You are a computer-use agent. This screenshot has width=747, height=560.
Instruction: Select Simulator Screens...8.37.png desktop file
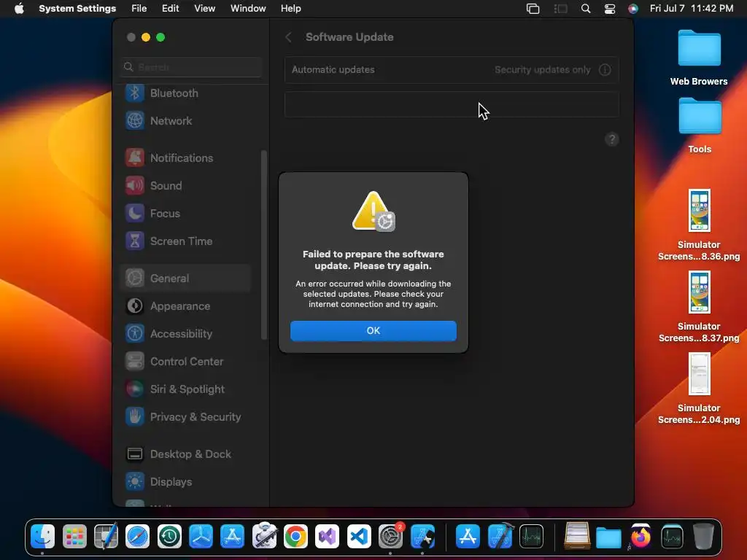tap(699, 307)
